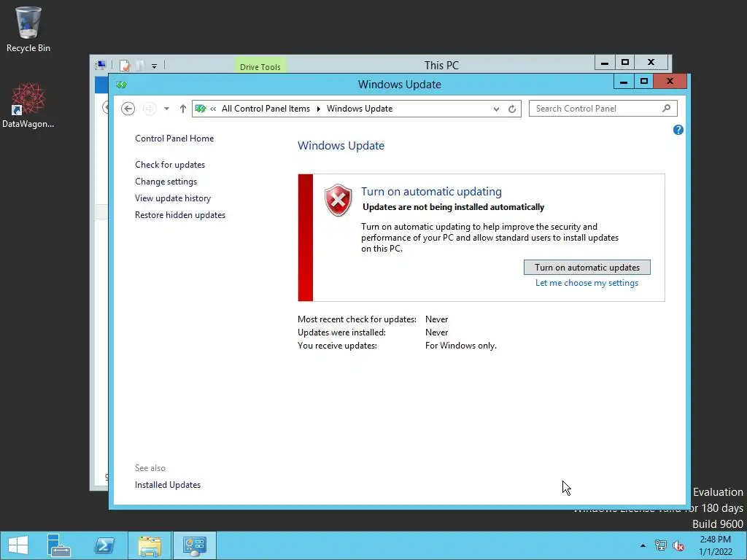Expand arrow after All Control Panel Items
This screenshot has width=747, height=560.
click(x=318, y=109)
